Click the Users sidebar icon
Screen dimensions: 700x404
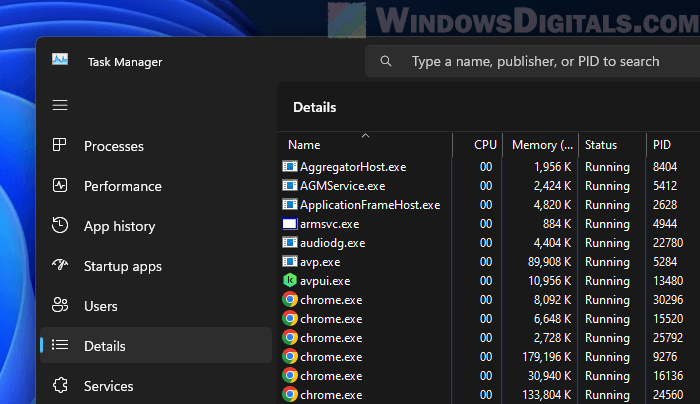[60, 305]
